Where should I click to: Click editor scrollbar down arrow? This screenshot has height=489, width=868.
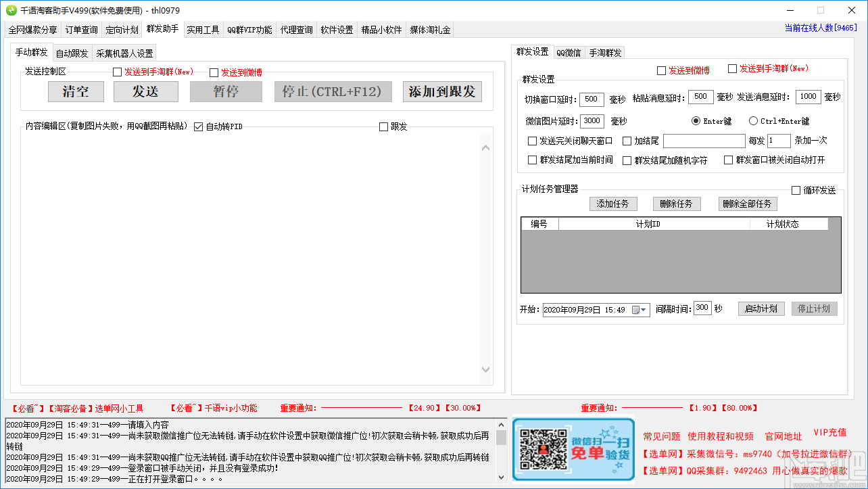(487, 369)
